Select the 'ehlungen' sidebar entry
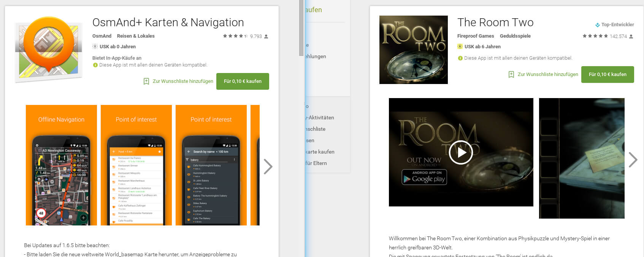 316,56
